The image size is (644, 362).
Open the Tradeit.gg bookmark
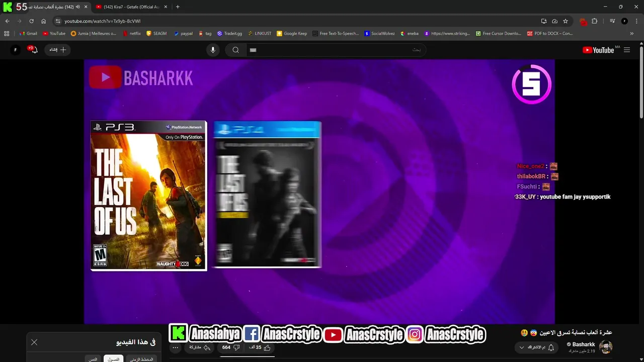click(x=229, y=34)
